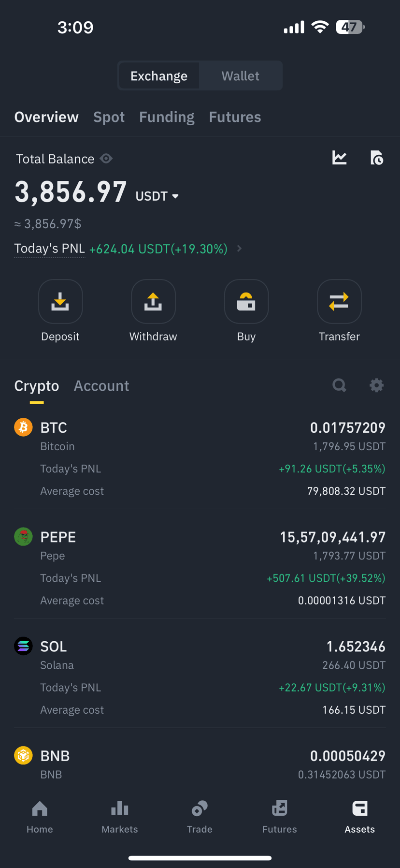Expand the USDT currency dropdown

coord(157,196)
